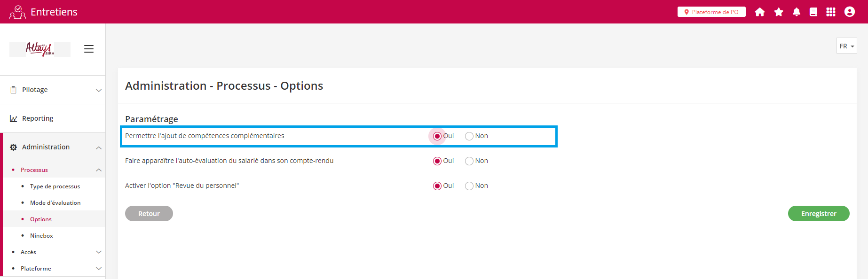This screenshot has height=279, width=868.
Task: Open the user profile icon
Action: 850,12
